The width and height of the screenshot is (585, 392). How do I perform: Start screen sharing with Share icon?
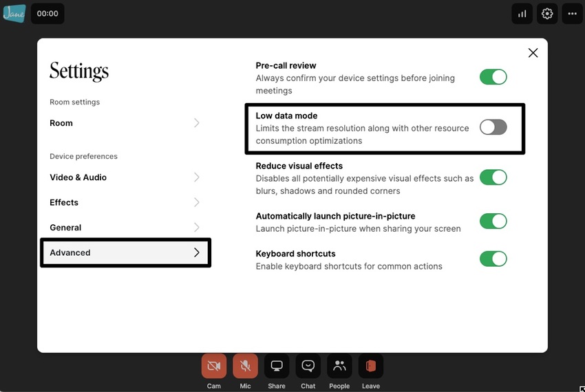pyautogui.click(x=277, y=366)
